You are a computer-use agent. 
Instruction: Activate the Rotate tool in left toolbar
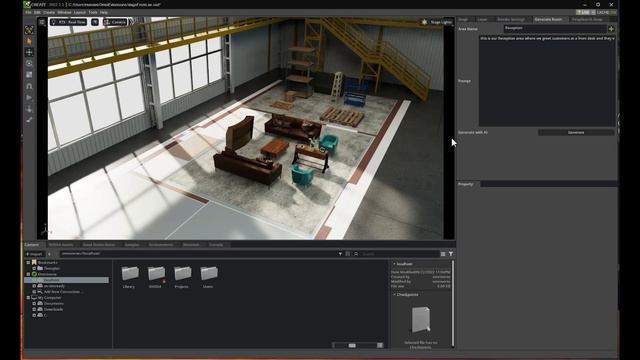point(29,64)
